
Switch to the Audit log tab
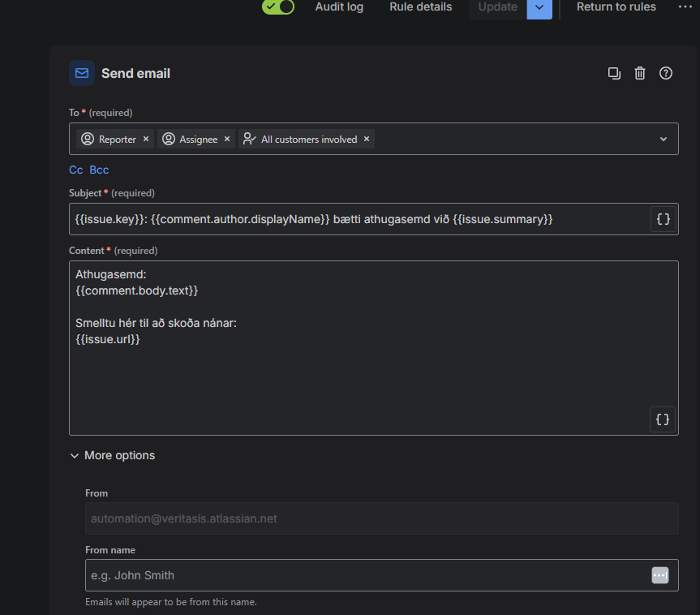[339, 7]
